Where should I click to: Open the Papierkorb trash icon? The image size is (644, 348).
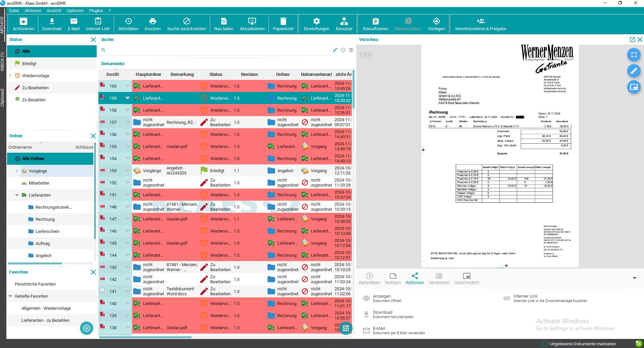tap(283, 22)
